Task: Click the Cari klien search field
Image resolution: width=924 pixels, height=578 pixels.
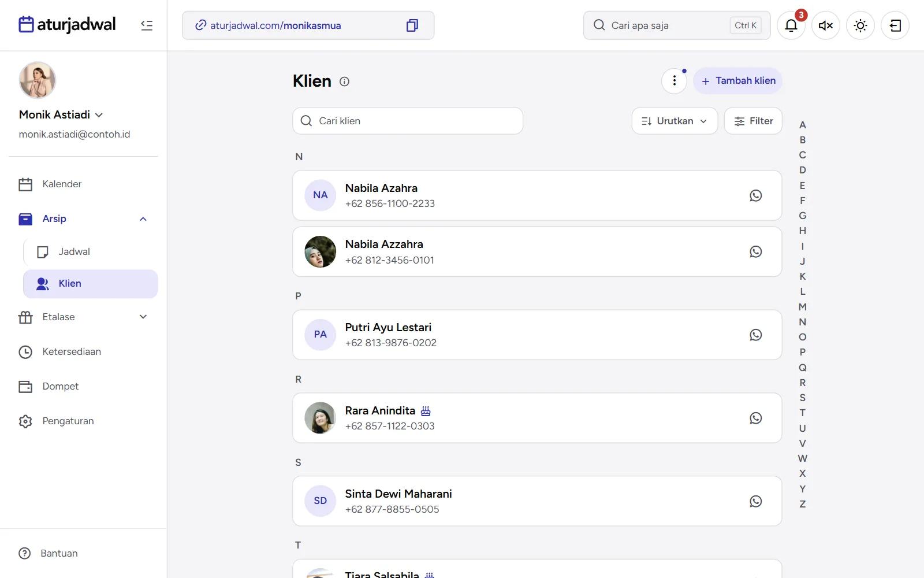Action: [x=408, y=121]
